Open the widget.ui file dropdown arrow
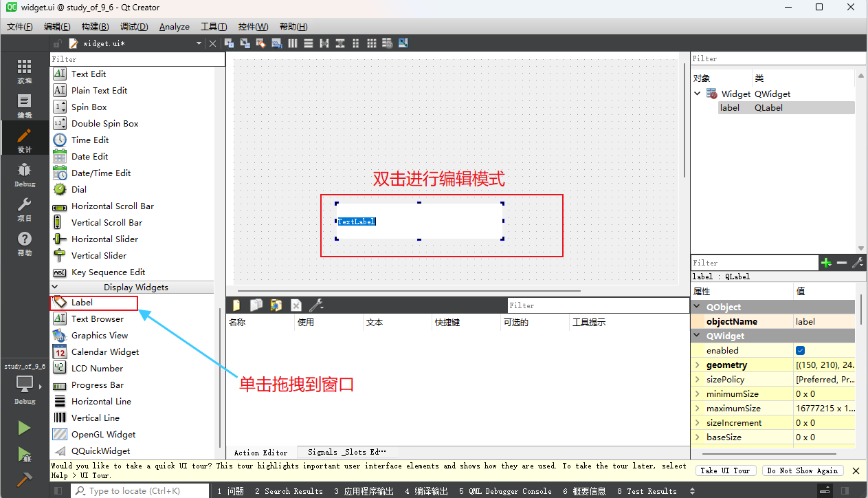 [199, 43]
